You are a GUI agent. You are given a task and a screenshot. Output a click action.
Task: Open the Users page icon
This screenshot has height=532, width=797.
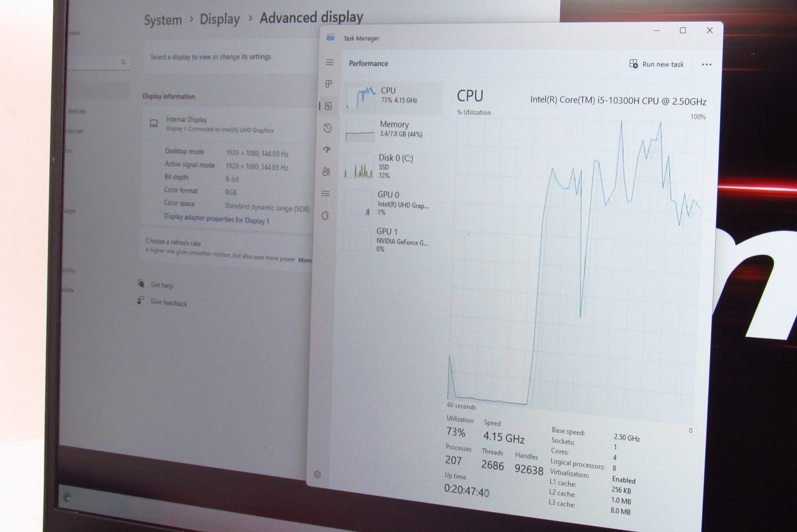coord(327,171)
